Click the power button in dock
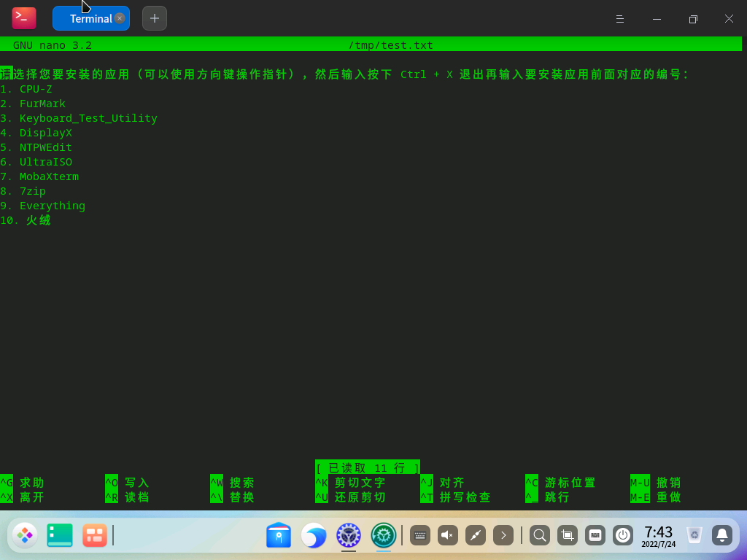The width and height of the screenshot is (747, 560). pyautogui.click(x=623, y=535)
